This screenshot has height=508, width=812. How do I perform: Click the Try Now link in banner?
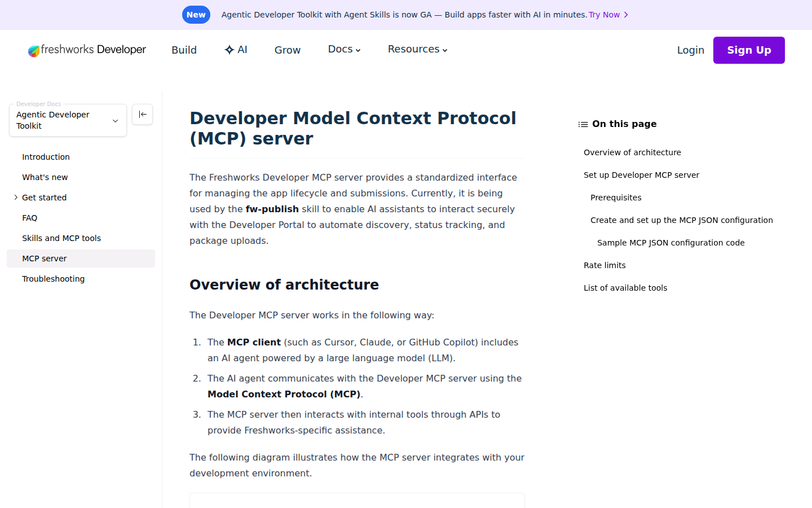(608, 15)
